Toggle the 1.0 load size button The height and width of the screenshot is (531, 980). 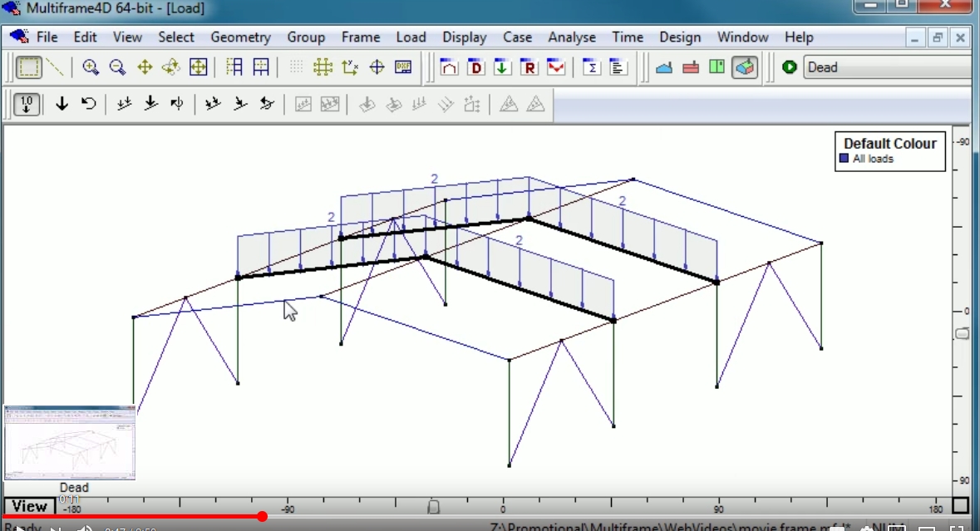27,104
